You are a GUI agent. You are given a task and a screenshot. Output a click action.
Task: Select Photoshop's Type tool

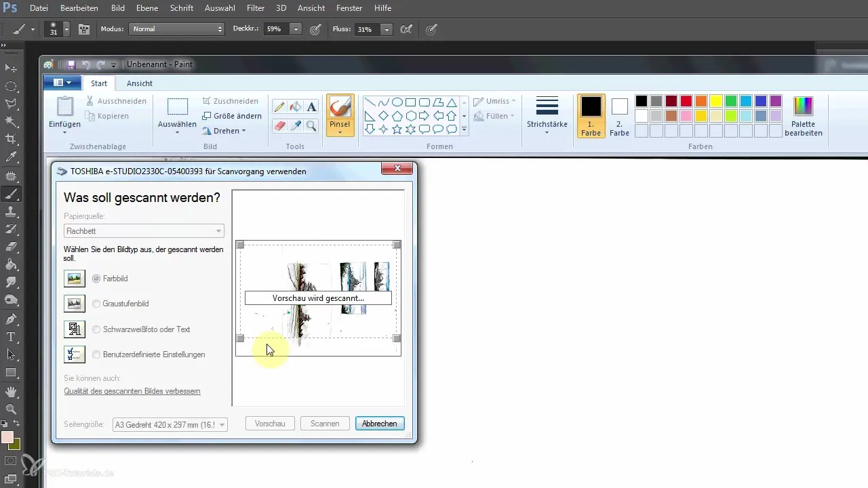[x=11, y=337]
